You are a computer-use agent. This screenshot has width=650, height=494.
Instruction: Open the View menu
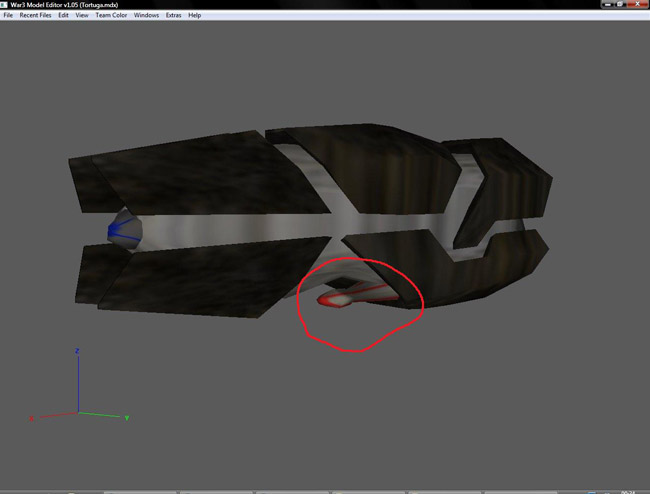pos(82,15)
